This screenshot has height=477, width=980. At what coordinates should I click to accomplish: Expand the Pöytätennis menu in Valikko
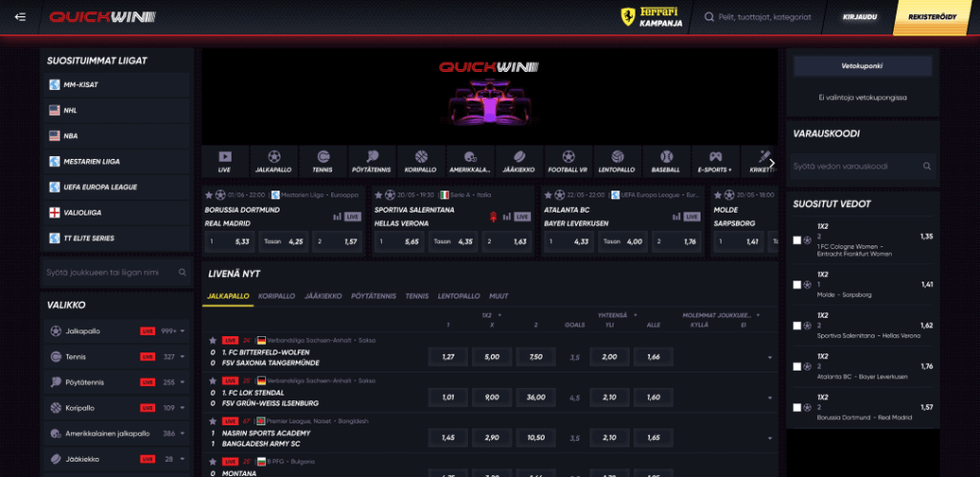pyautogui.click(x=183, y=382)
